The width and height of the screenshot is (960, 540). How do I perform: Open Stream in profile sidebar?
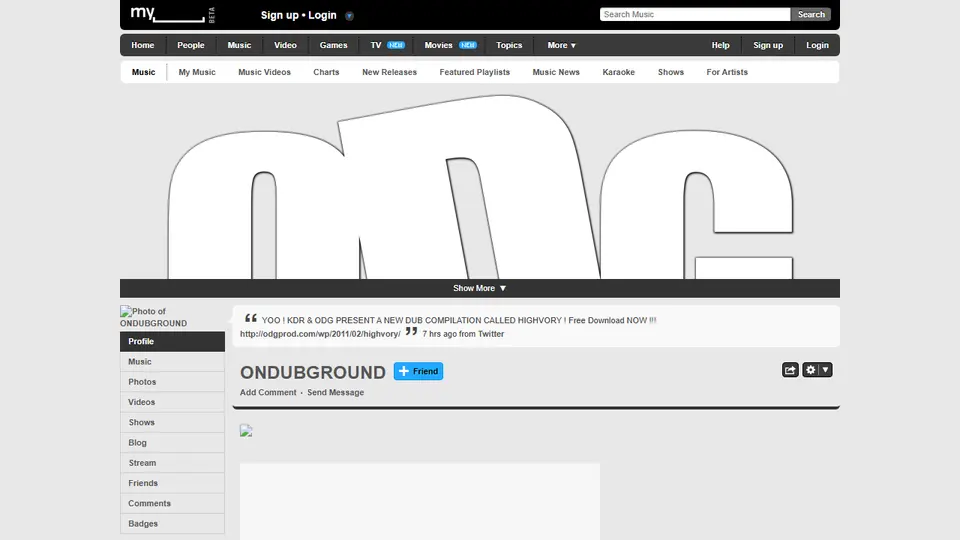pyautogui.click(x=172, y=463)
